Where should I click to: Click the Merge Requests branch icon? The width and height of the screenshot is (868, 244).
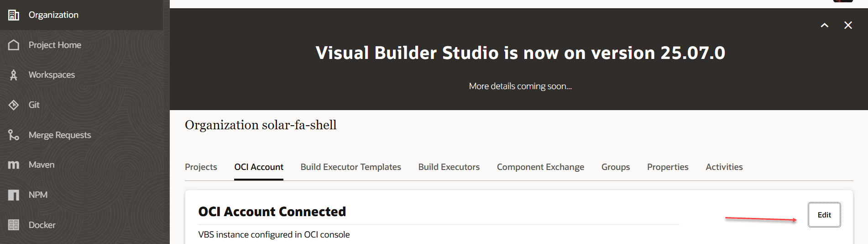click(14, 135)
